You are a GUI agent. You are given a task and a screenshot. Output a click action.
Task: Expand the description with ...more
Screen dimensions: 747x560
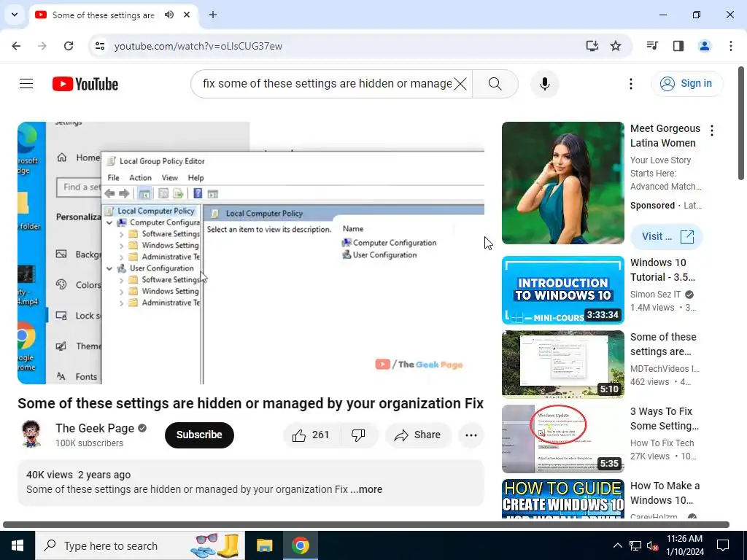(366, 489)
